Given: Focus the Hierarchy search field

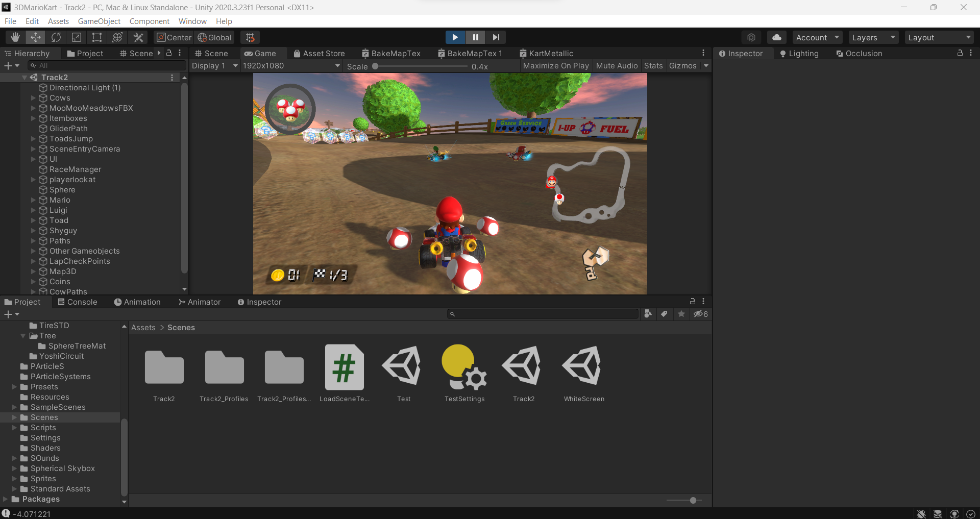Looking at the screenshot, I should pyautogui.click(x=107, y=66).
